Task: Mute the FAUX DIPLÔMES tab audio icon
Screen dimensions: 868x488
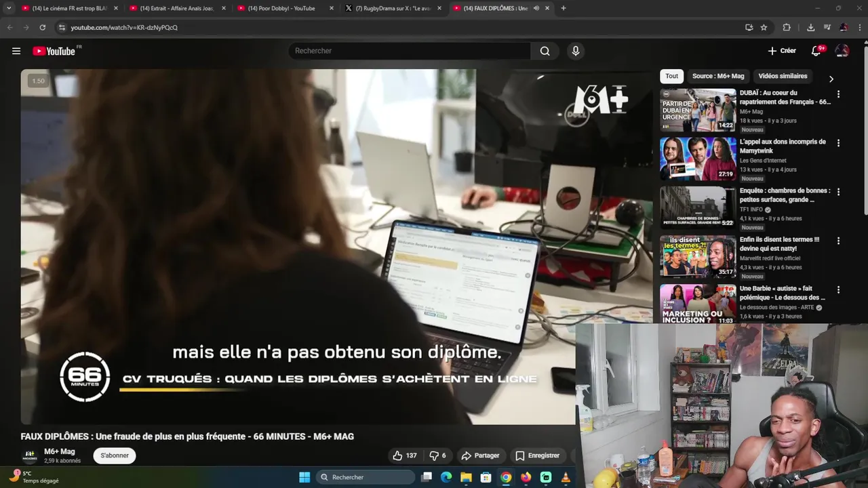Action: (x=536, y=8)
